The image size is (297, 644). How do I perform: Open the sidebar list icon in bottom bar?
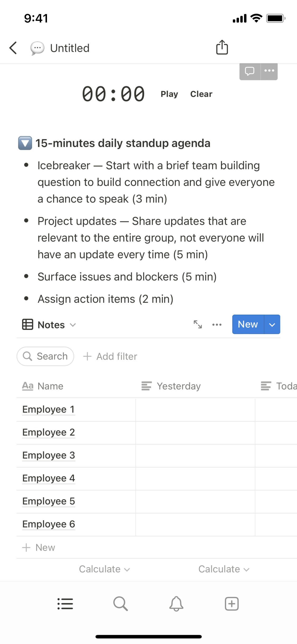(65, 604)
